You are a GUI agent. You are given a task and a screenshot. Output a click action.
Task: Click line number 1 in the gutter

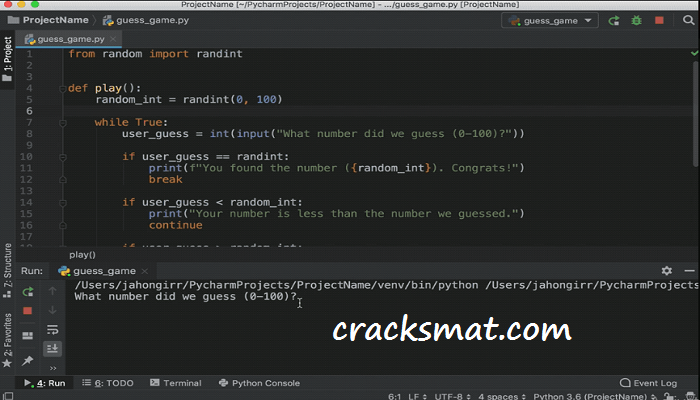pos(29,54)
